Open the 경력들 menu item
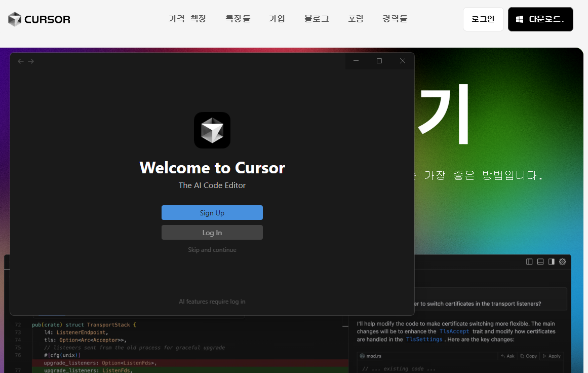Image resolution: width=588 pixels, height=373 pixels. tap(395, 19)
